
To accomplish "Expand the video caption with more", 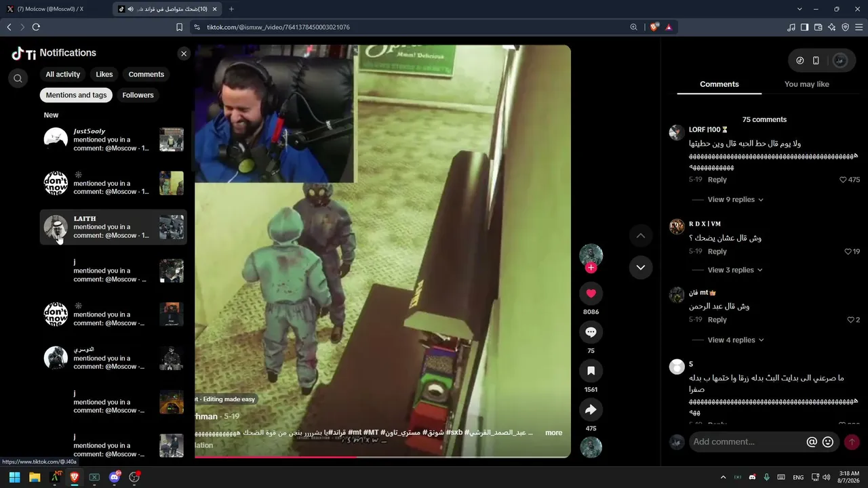I will 553,432.
